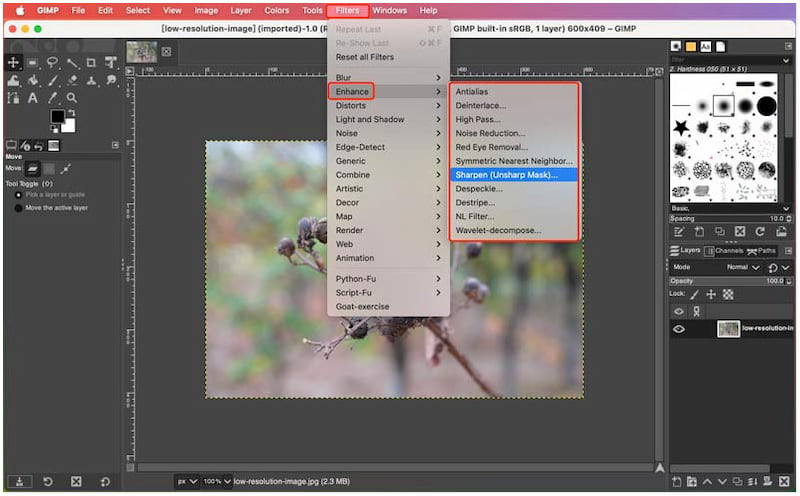
Task: Choose the Paintbrush tool
Action: (x=52, y=80)
